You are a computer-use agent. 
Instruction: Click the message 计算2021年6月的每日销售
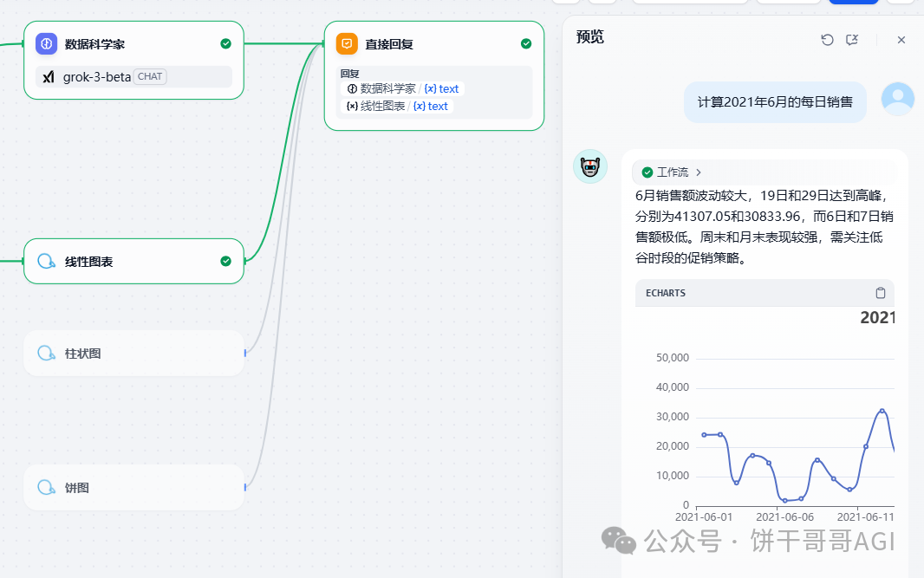(x=775, y=102)
